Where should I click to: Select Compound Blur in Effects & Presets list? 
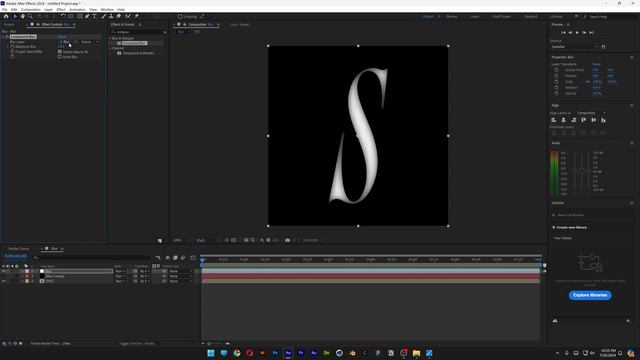(x=134, y=43)
